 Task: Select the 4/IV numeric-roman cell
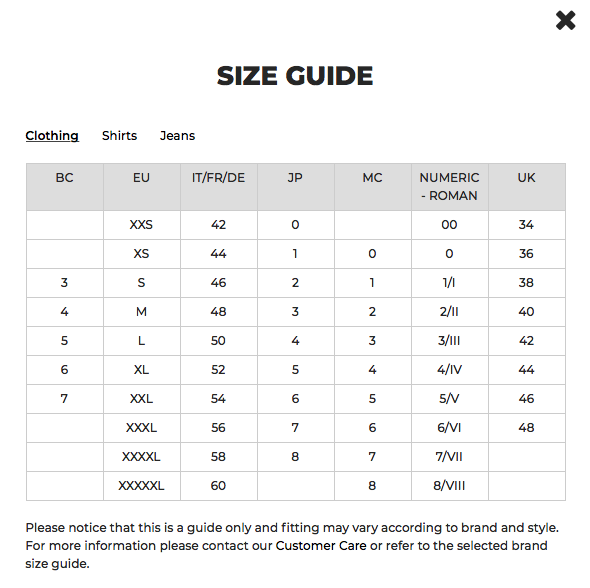point(449,369)
